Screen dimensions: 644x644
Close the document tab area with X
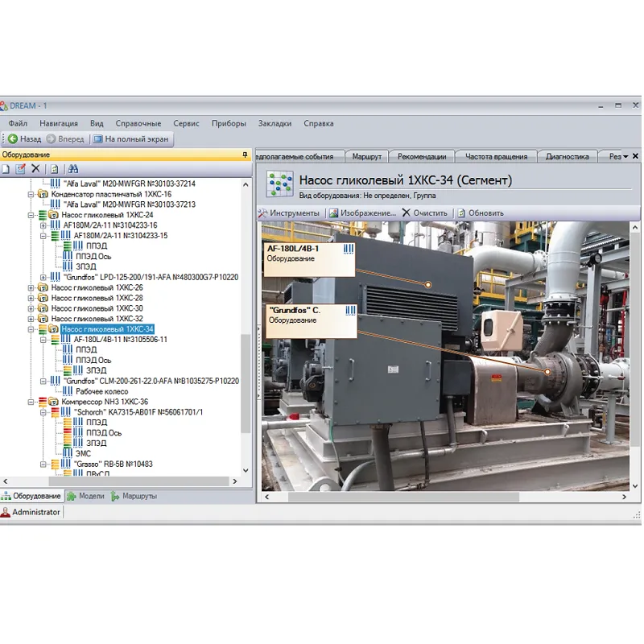click(x=635, y=156)
